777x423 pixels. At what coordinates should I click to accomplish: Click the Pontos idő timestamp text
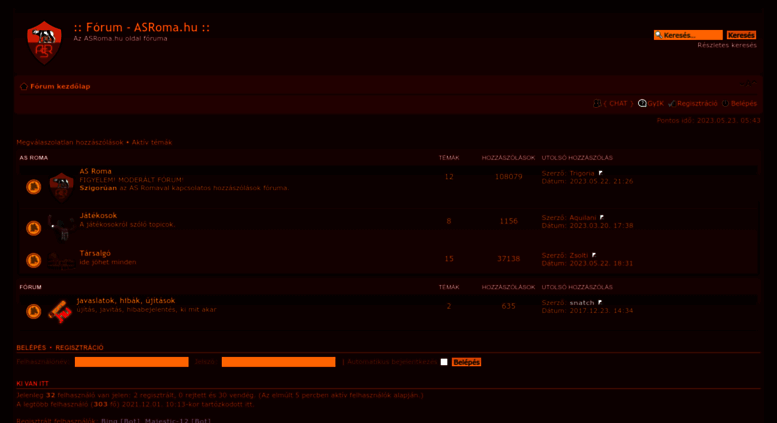coord(709,120)
